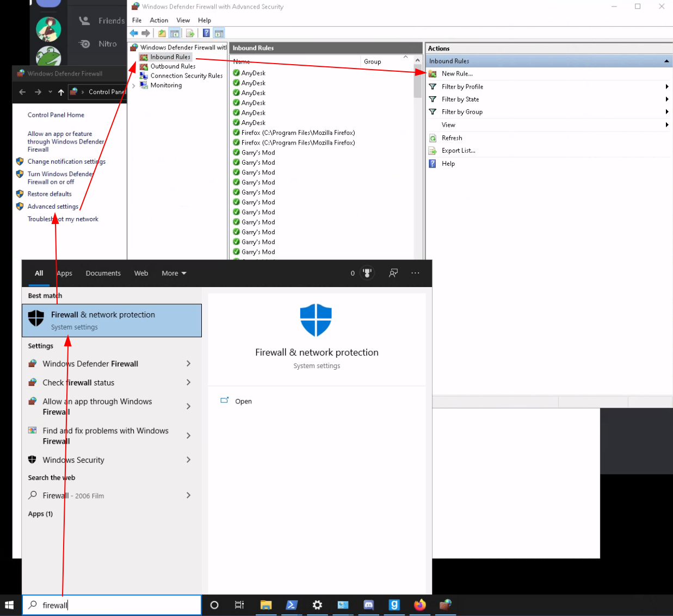Expand the Filter by State submenu
This screenshot has height=616, width=673.
point(666,99)
